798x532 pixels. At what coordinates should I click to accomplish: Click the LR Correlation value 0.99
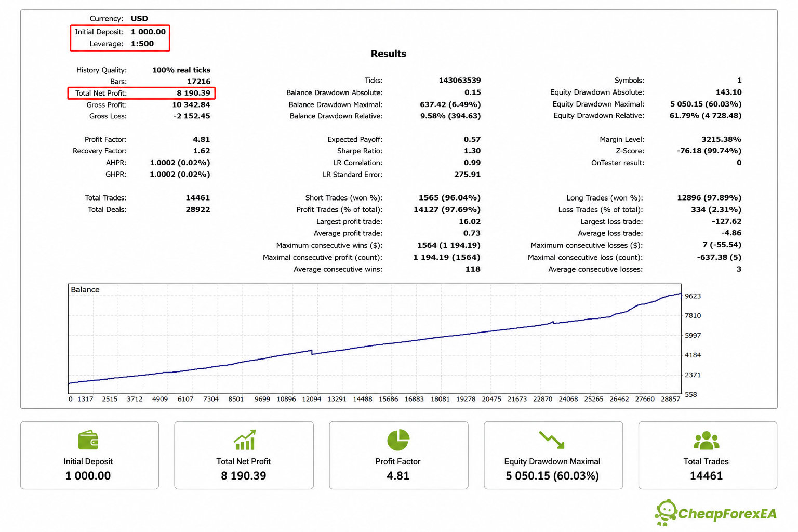472,163
